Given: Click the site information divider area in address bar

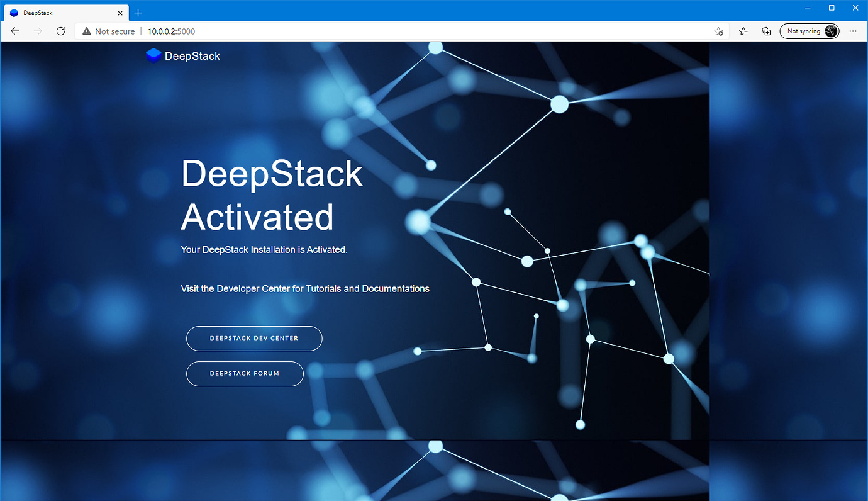Looking at the screenshot, I should pos(140,31).
